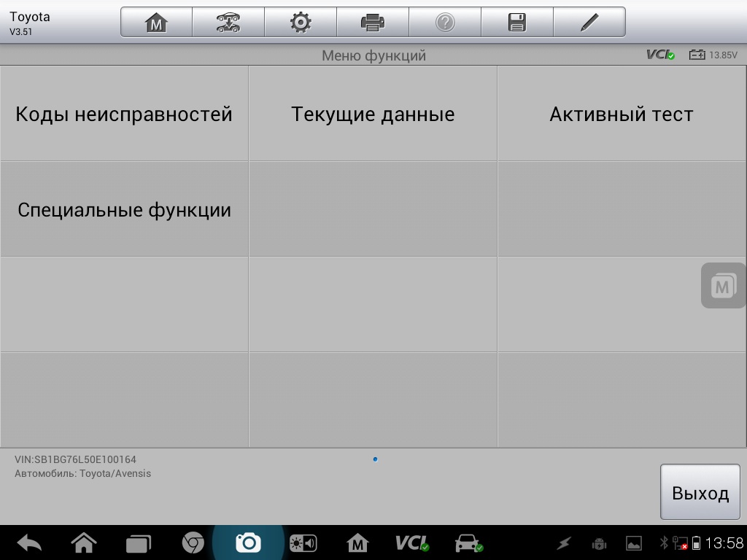Tap the floating M shortcut button
The width and height of the screenshot is (747, 560).
pos(722,286)
